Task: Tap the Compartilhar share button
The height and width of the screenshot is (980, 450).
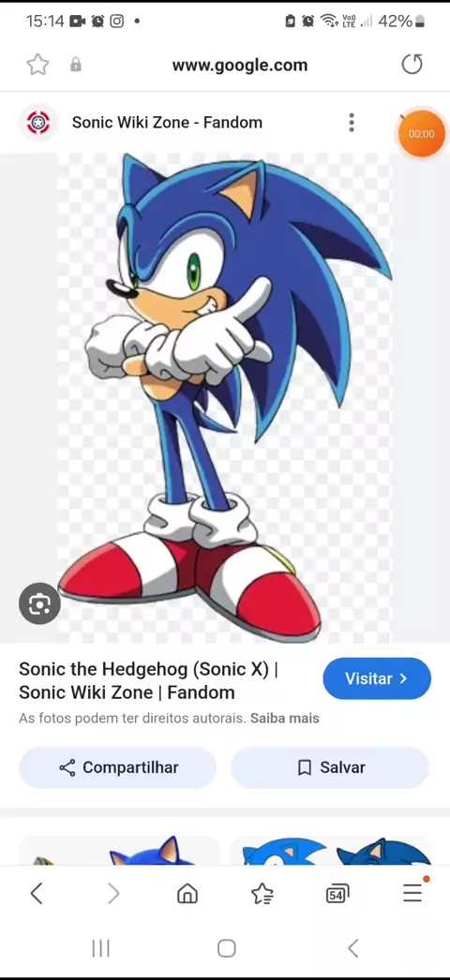Action: [117, 767]
